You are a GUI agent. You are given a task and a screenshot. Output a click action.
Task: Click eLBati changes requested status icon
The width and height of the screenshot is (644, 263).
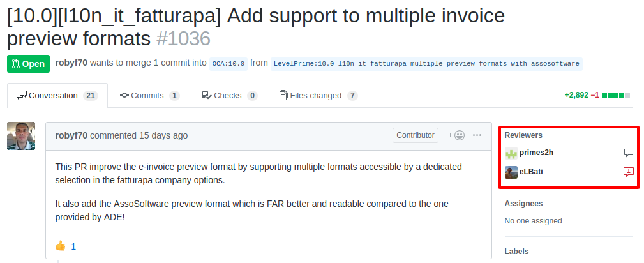628,172
